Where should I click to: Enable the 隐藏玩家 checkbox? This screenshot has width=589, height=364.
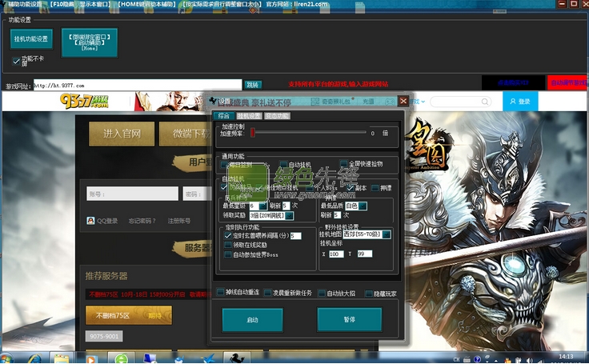pyautogui.click(x=369, y=294)
